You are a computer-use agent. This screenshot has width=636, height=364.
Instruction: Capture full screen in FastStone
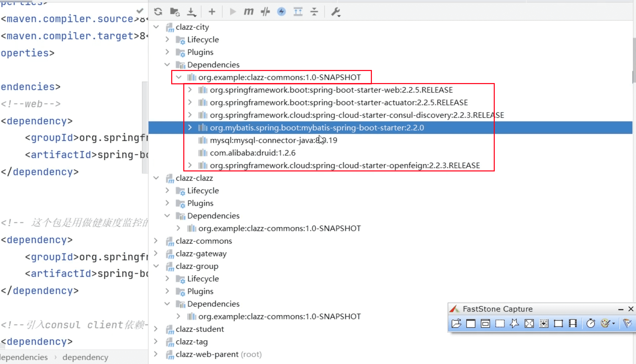pyautogui.click(x=529, y=323)
